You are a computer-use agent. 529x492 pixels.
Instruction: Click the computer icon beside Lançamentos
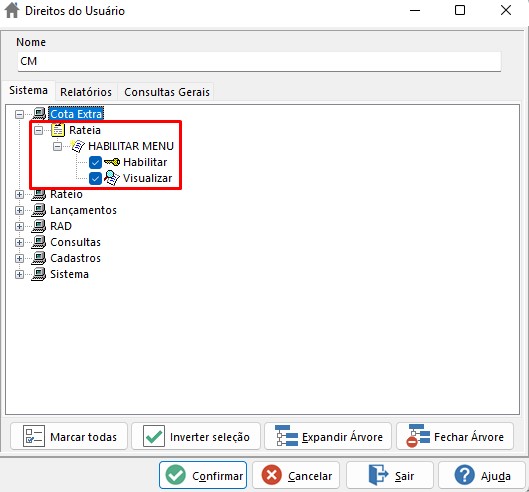coord(39,210)
